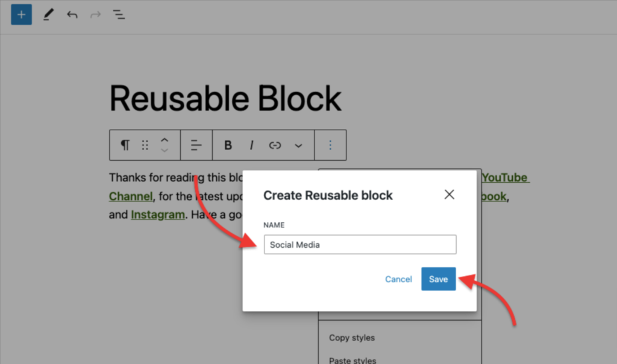Click the Reusable Block page title
This screenshot has height=364, width=617.
225,98
